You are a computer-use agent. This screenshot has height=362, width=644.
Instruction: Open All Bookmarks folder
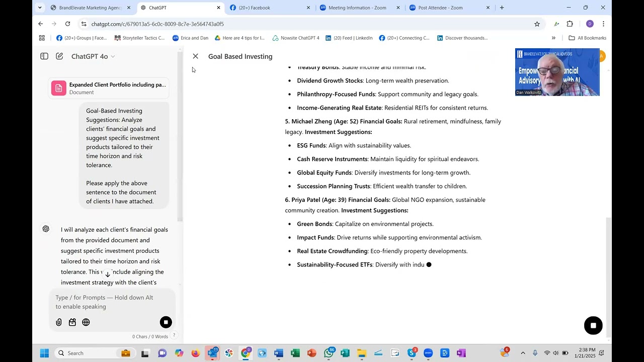pos(587,38)
